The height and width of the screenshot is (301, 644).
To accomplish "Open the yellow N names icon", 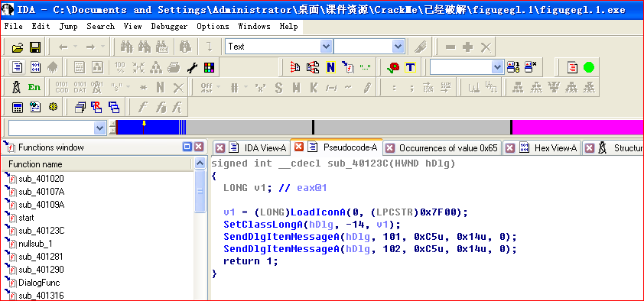I will point(330,67).
